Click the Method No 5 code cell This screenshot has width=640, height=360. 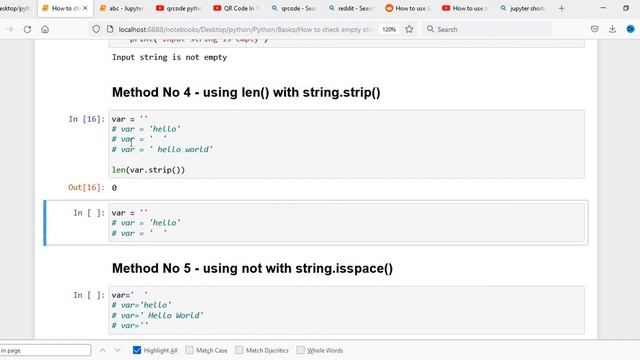click(x=347, y=310)
